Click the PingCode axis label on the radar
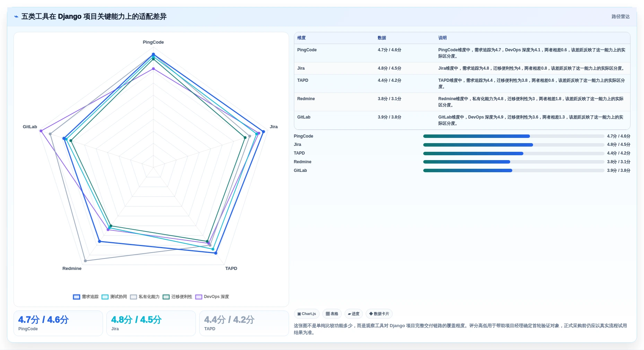The image size is (644, 350). click(153, 42)
